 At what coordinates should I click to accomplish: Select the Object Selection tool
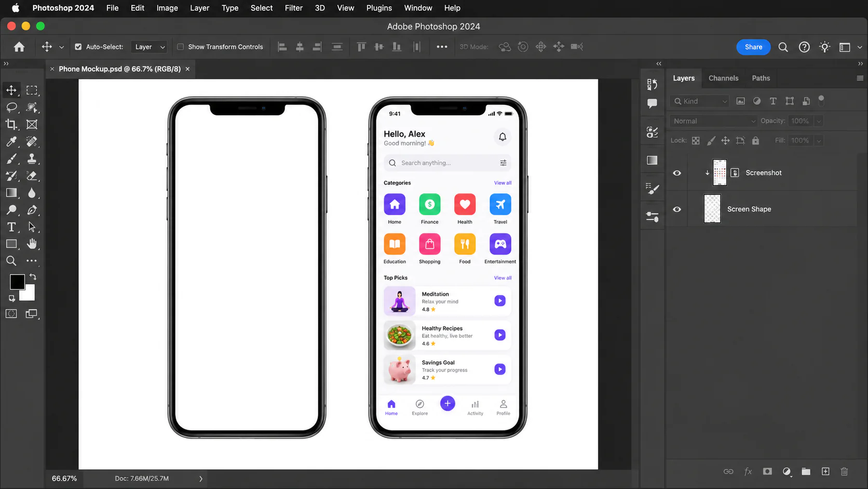click(x=32, y=108)
